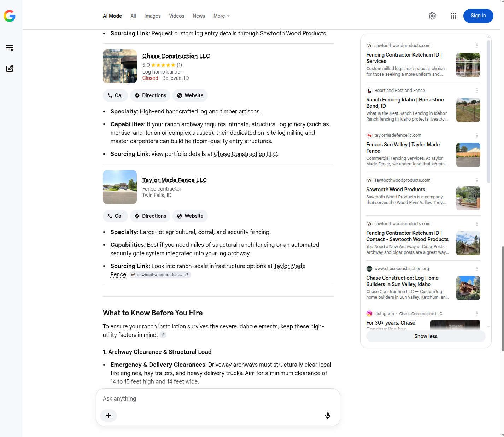The height and width of the screenshot is (437, 504).
Task: Open sawtoothwoodproduct +7 source chip
Action: point(160,275)
